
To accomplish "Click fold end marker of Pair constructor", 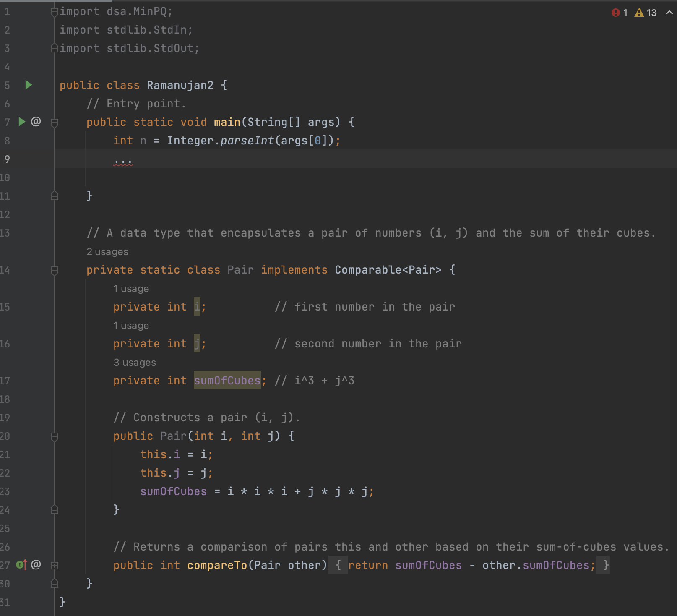I will point(54,509).
